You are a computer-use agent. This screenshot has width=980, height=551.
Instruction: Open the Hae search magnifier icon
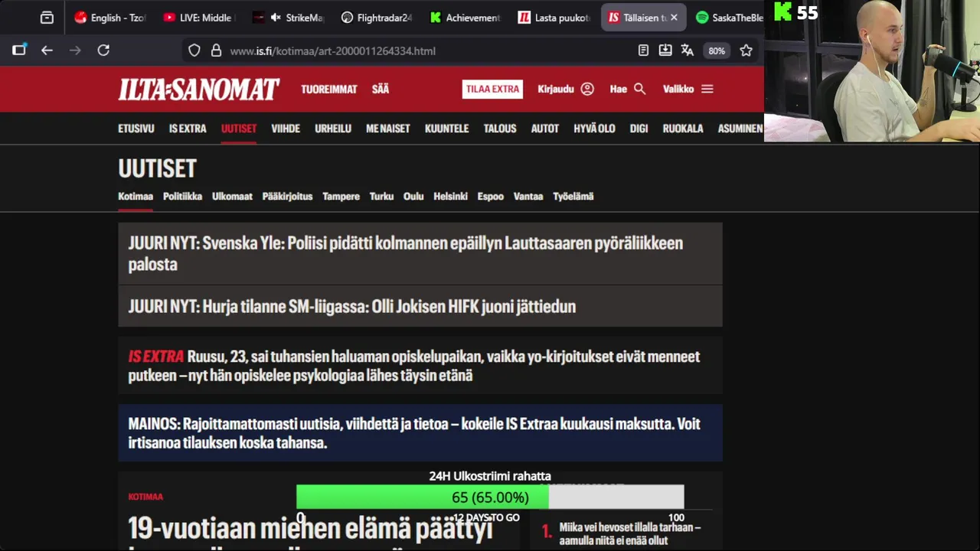point(639,89)
